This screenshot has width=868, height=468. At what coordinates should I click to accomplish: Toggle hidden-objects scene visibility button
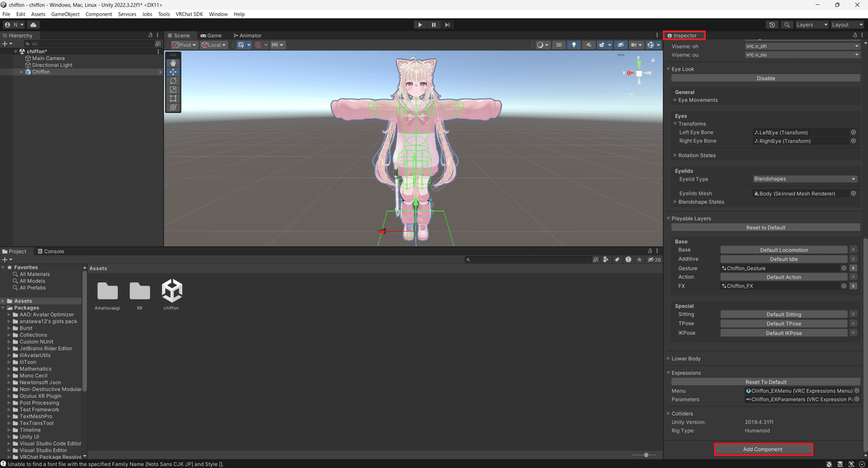click(619, 45)
